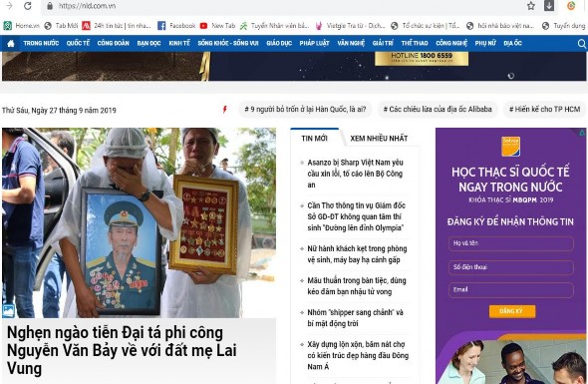
Task: Open the hội nhà báo việt nam bookmark
Action: coord(500,26)
